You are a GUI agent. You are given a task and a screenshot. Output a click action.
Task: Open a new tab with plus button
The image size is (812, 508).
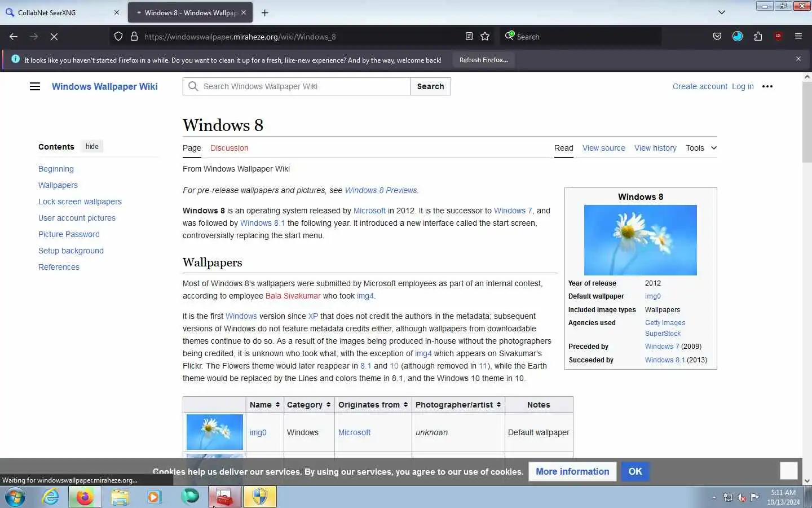pos(265,12)
